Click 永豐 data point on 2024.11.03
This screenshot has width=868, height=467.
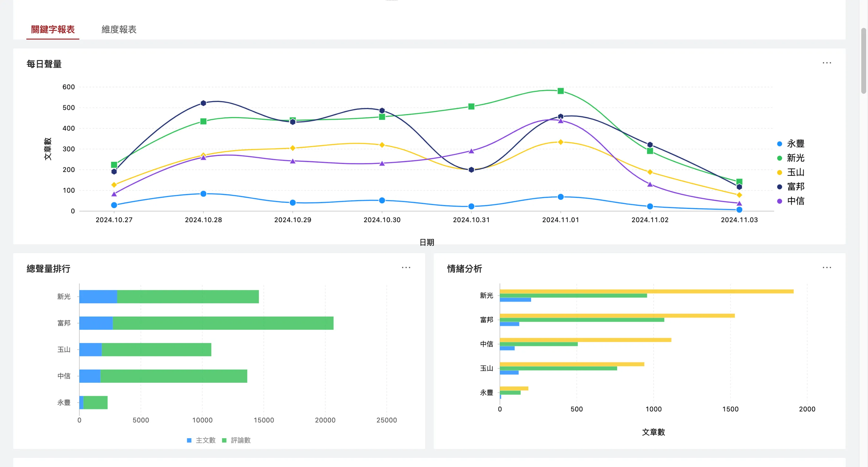click(x=739, y=210)
